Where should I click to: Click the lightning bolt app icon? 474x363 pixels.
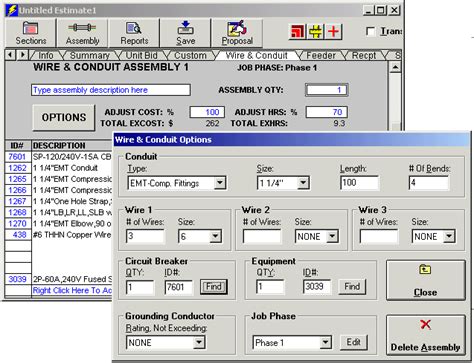coord(12,10)
